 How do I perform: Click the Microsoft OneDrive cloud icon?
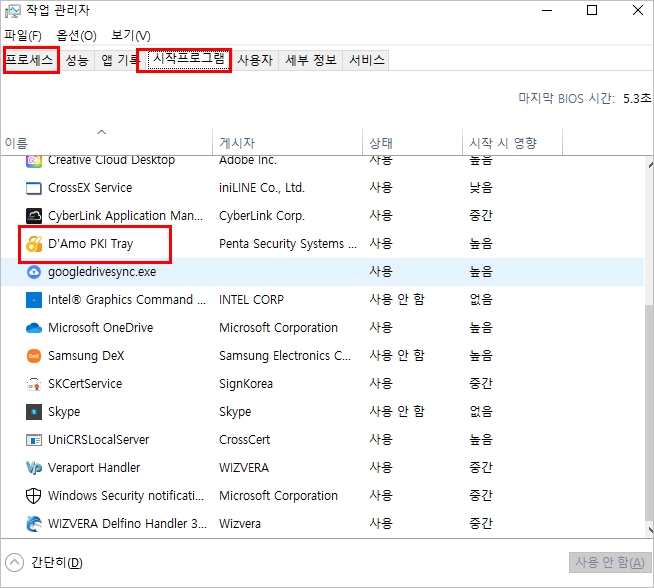pyautogui.click(x=33, y=328)
